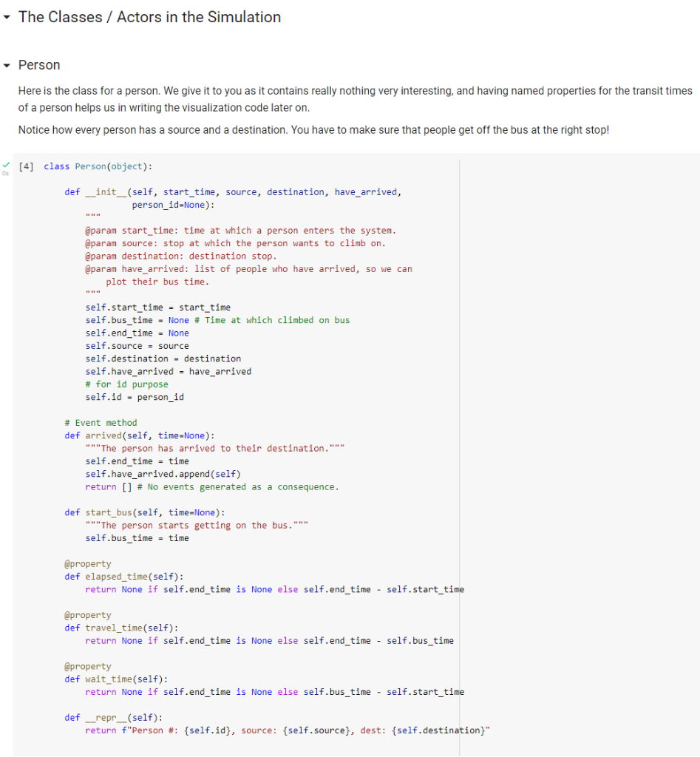
Task: Click the @property decorator above travel_time
Action: pos(88,615)
